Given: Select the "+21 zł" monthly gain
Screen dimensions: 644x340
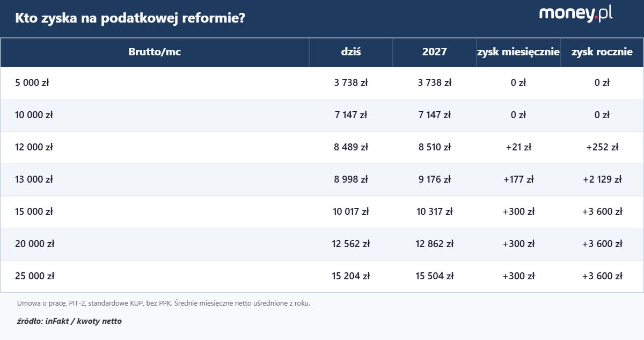Looking at the screenshot, I should [518, 147].
